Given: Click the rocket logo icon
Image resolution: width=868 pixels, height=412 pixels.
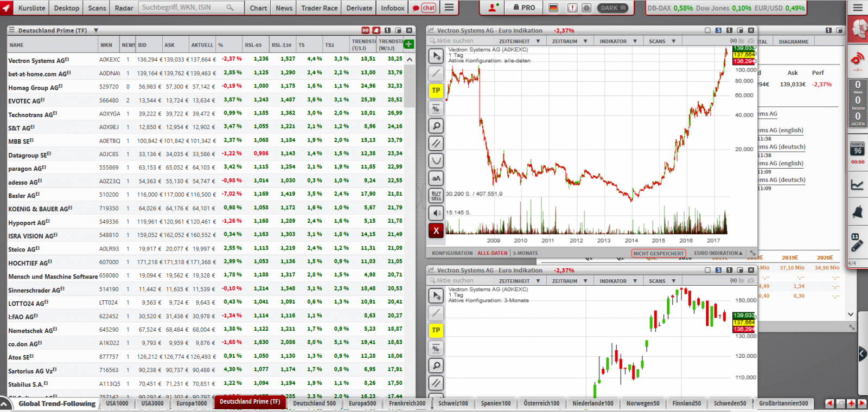Looking at the screenshot, I should 7,8.
